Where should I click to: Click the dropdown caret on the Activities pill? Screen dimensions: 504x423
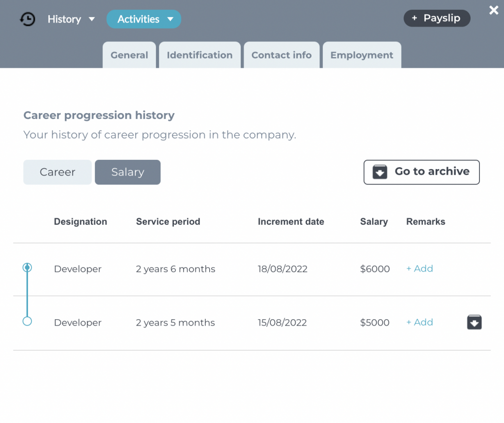point(171,19)
